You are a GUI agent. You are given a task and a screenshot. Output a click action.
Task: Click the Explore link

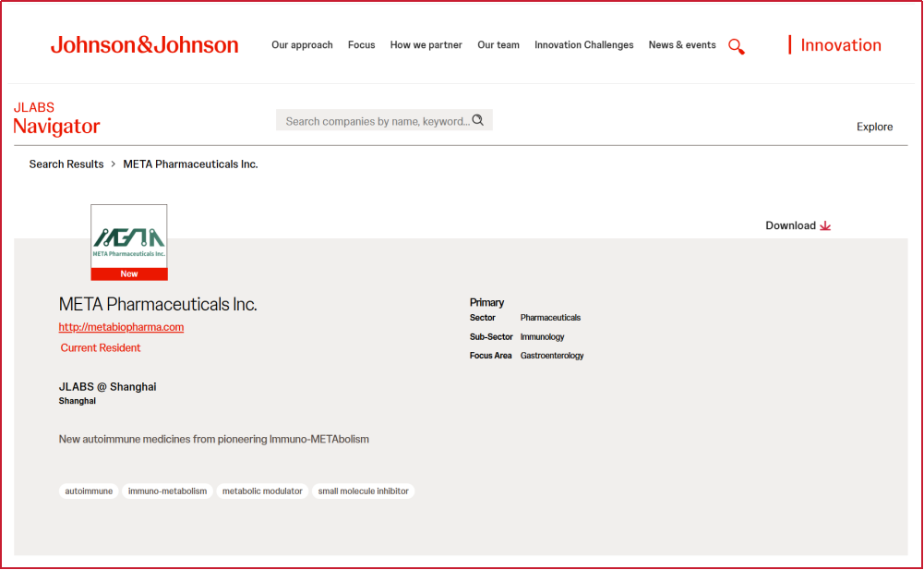pyautogui.click(x=874, y=127)
